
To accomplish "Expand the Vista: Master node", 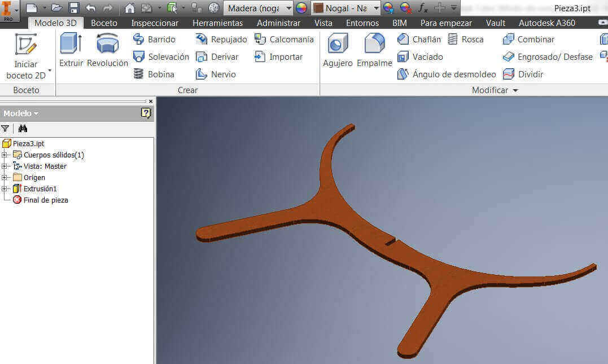I will (5, 166).
